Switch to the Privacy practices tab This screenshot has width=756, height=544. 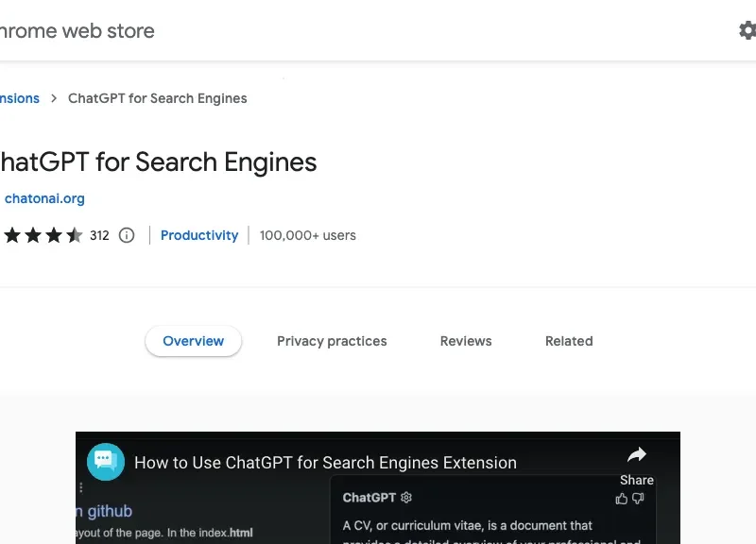[332, 341]
